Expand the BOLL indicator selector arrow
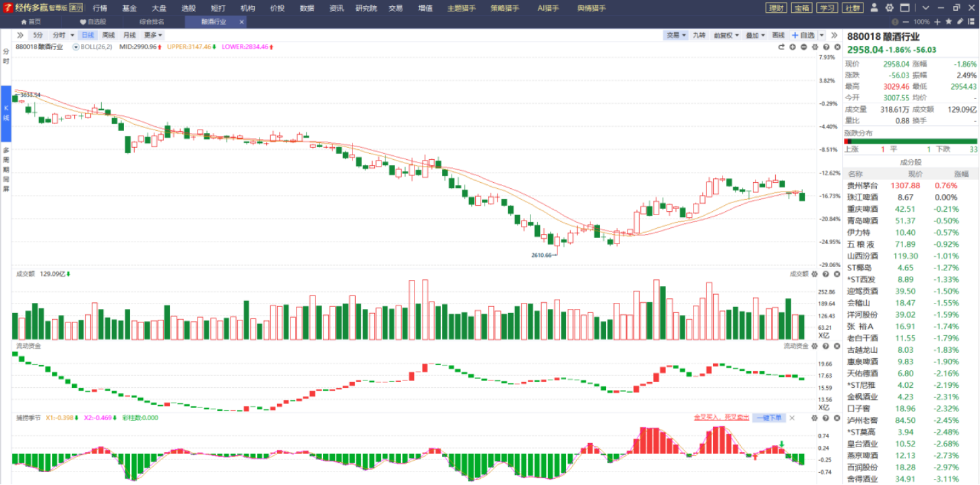The height and width of the screenshot is (485, 980). (x=75, y=47)
